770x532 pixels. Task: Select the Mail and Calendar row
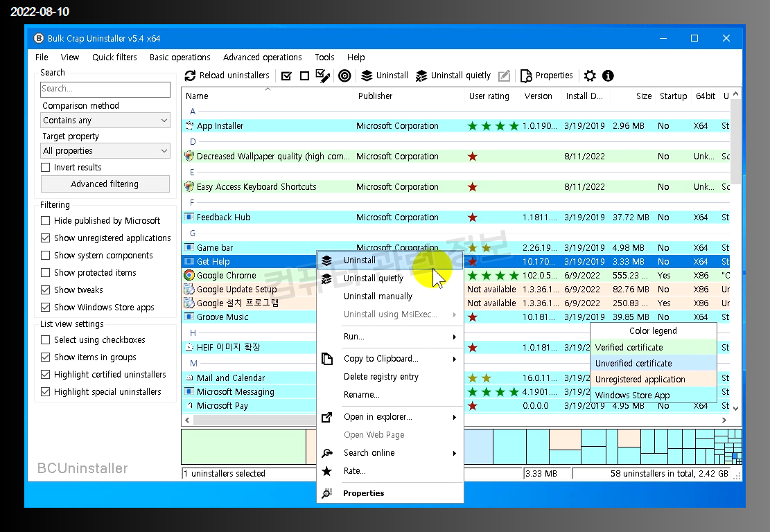pos(249,378)
